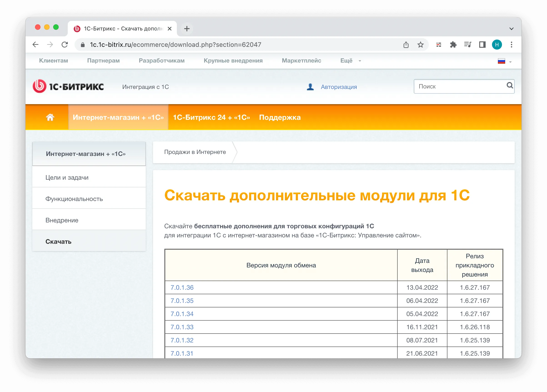Screen dimensions: 547x392
Task: Click the Версия модуля обмена column header
Action: [281, 265]
